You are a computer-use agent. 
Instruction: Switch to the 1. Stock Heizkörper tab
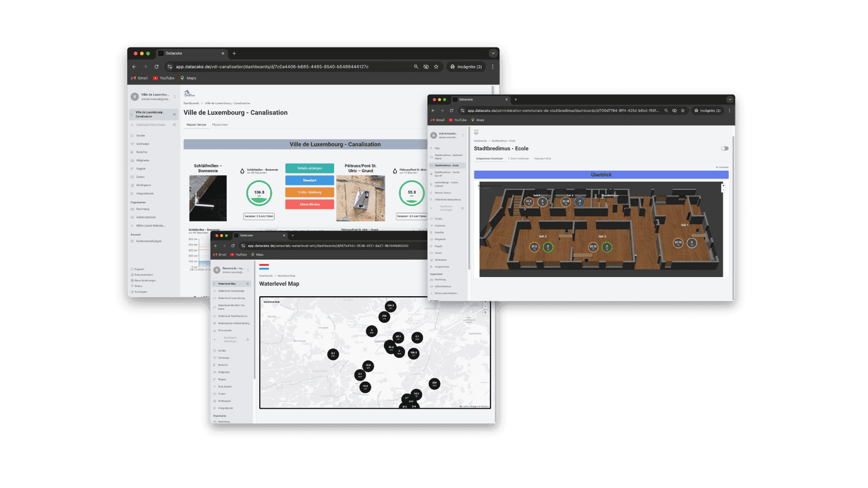coord(519,159)
